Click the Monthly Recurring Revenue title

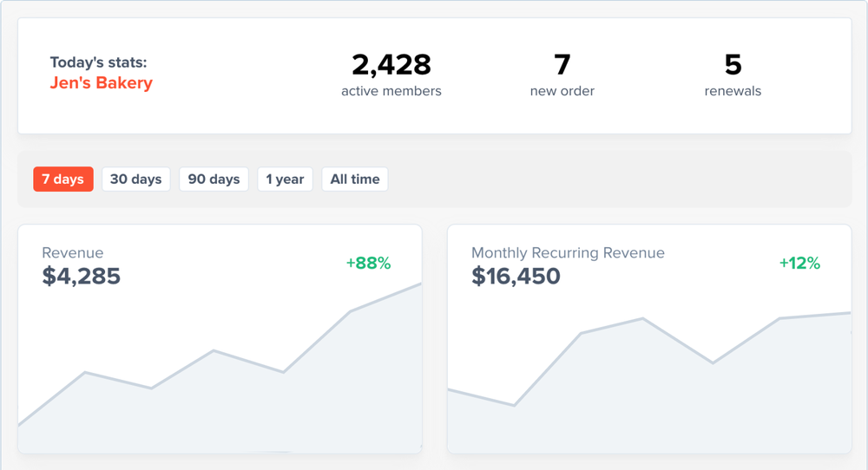point(568,252)
